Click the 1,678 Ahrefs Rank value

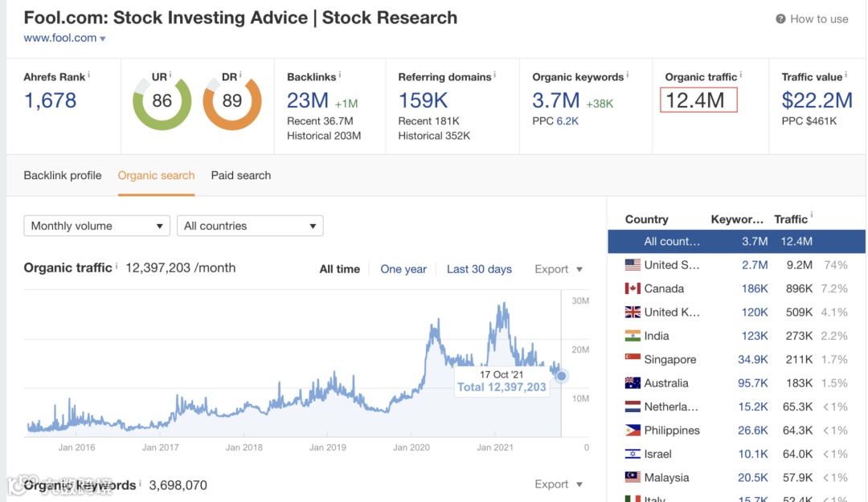coord(50,100)
